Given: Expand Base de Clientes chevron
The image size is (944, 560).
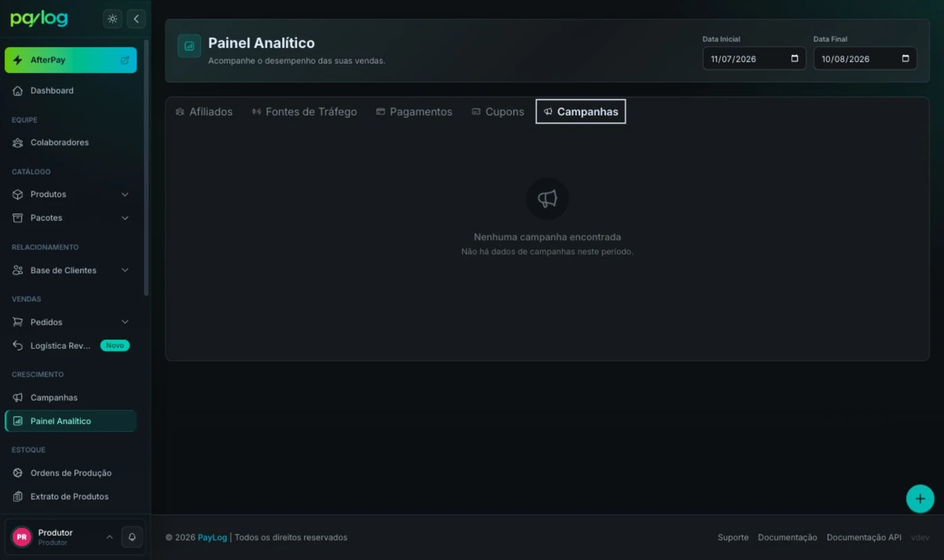Looking at the screenshot, I should click(125, 270).
